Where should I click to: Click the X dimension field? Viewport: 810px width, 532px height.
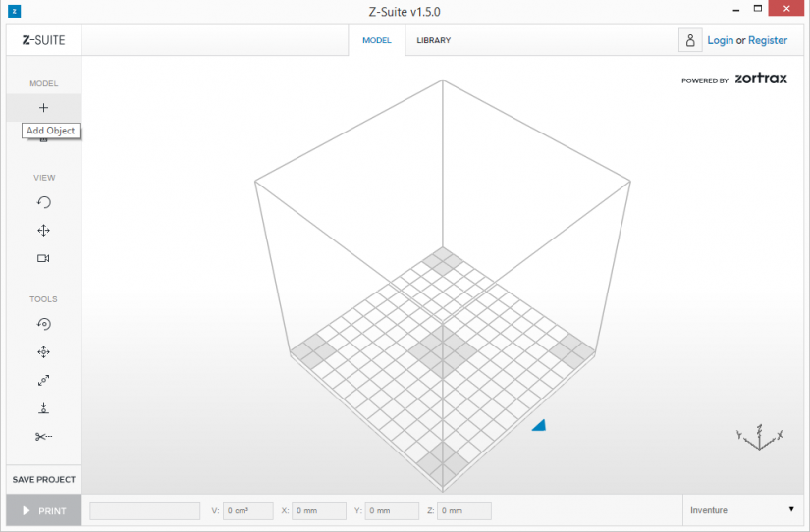pos(319,510)
